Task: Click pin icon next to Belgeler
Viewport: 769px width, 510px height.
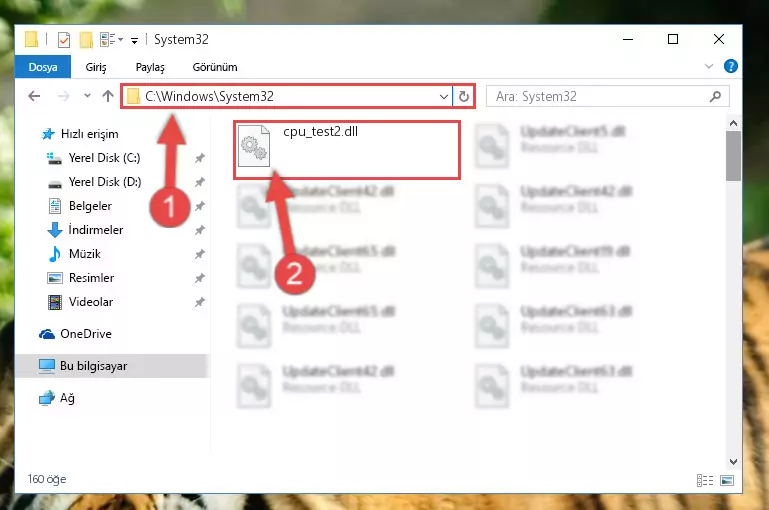Action: pos(200,206)
